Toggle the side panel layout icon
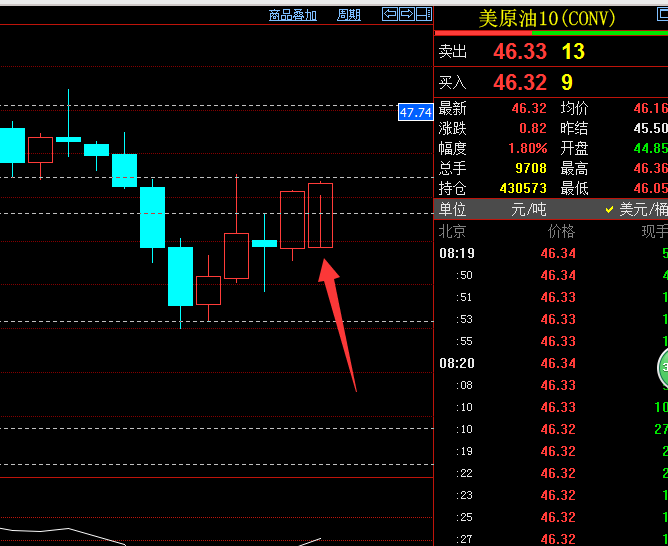 [423, 14]
